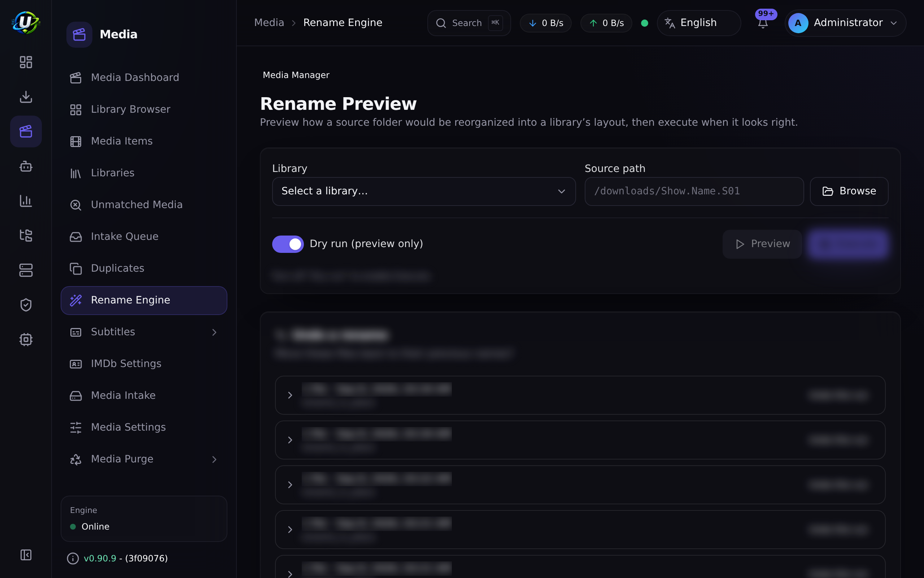This screenshot has width=924, height=578.
Task: Click the Browse button
Action: (849, 191)
